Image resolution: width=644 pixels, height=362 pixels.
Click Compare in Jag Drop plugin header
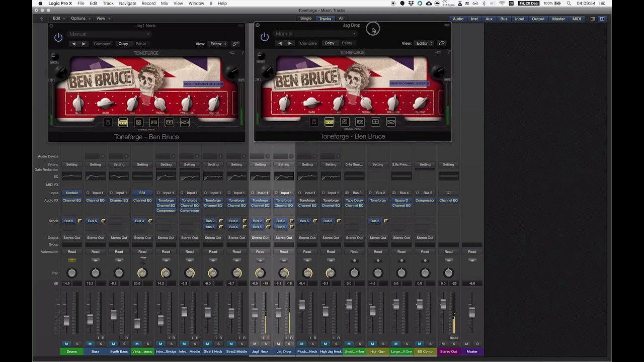point(308,43)
